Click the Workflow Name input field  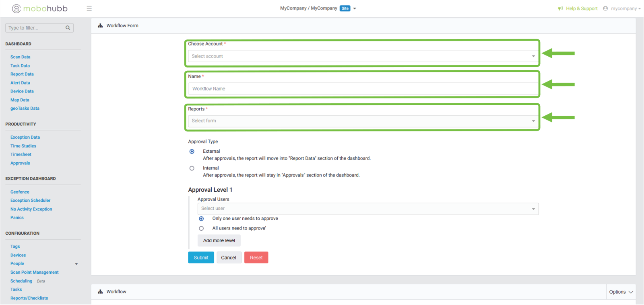362,89
